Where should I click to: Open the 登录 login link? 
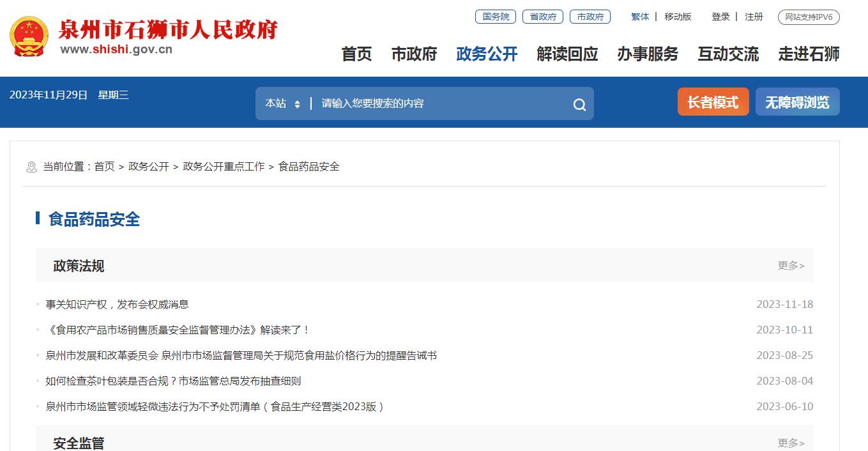[720, 17]
